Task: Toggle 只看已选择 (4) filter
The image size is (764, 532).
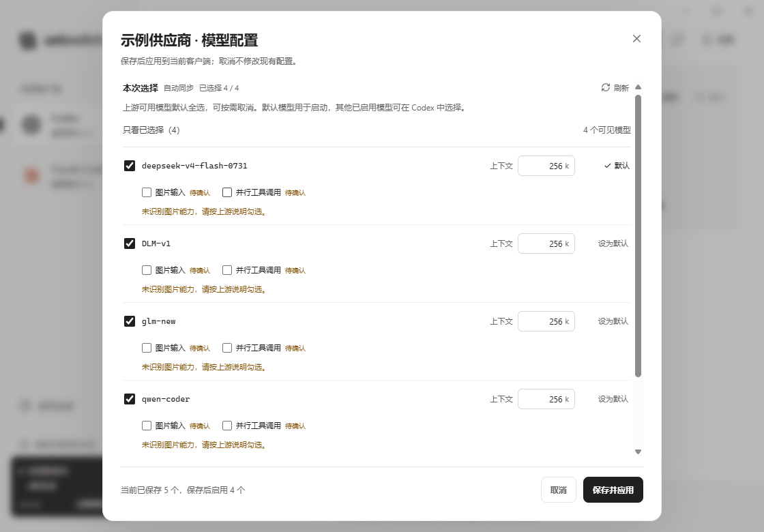Action: coord(151,130)
